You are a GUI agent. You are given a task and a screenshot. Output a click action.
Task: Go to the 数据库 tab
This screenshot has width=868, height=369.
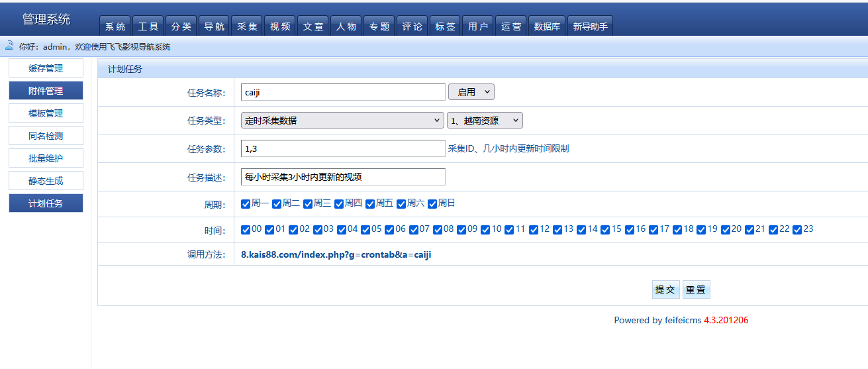click(547, 26)
